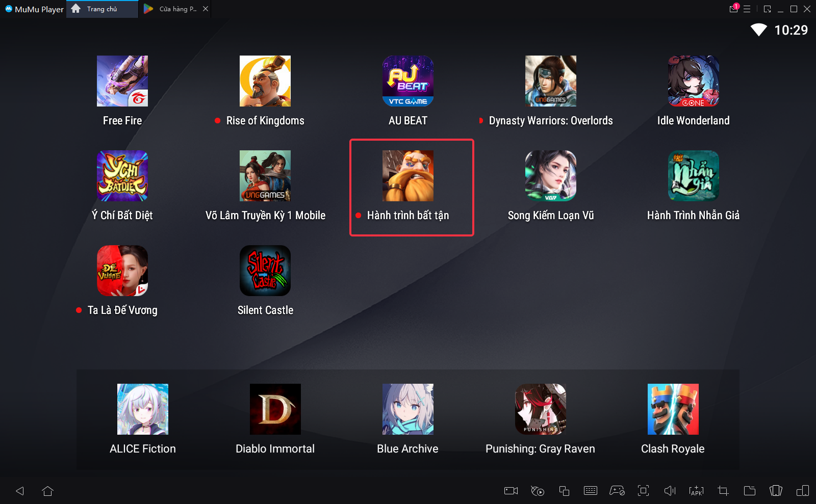Open the hamburger menu in title bar
The width and height of the screenshot is (816, 504).
click(747, 9)
